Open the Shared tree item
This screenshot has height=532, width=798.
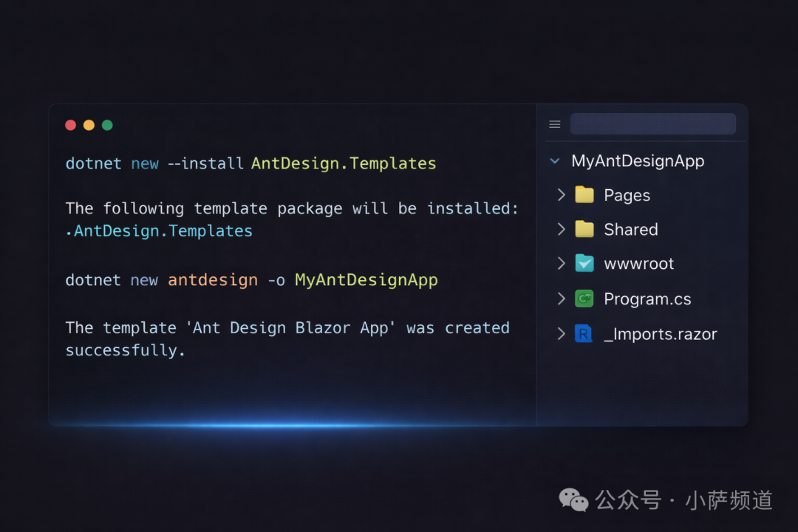point(631,230)
